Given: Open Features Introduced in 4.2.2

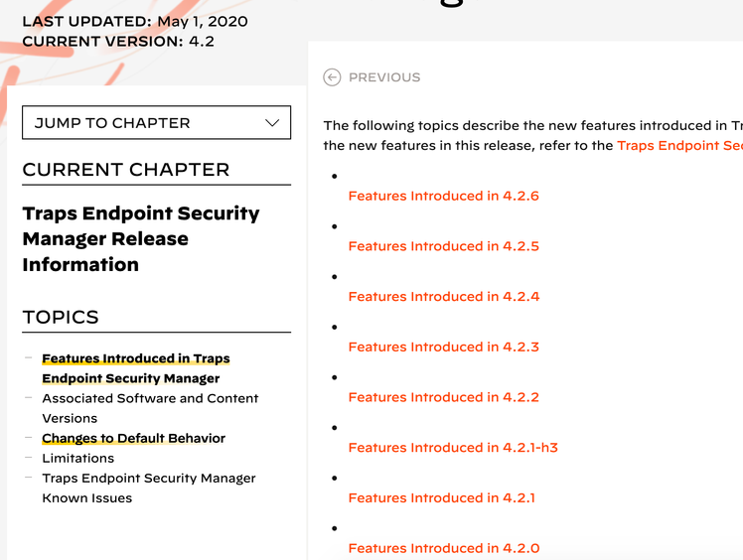Looking at the screenshot, I should [443, 397].
